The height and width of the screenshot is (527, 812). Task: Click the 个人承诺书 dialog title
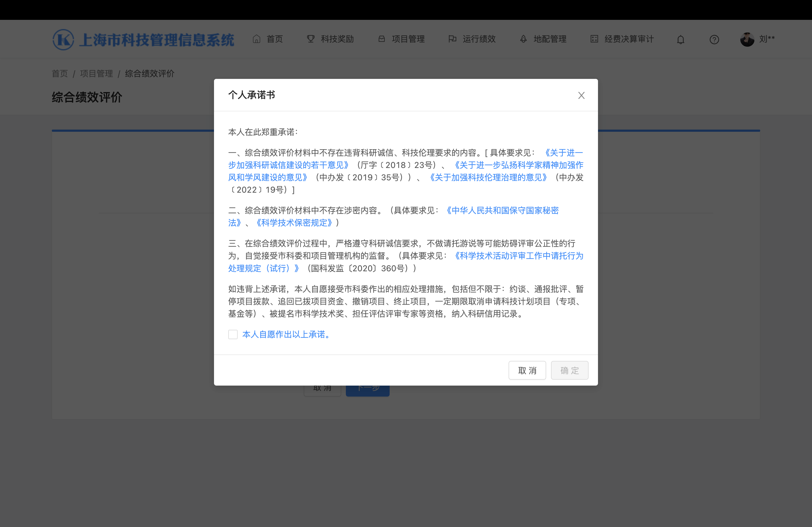tap(251, 95)
